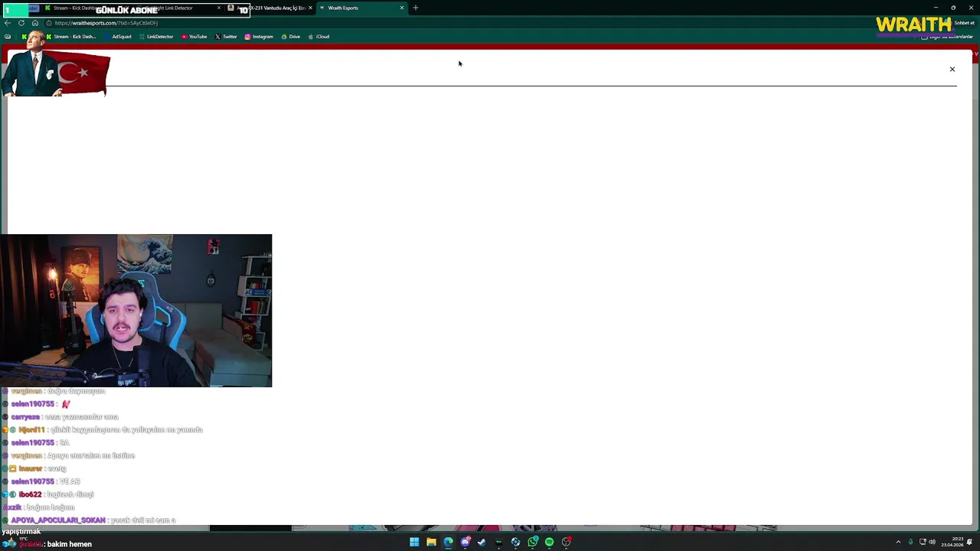Open browser home page icon

click(x=35, y=23)
